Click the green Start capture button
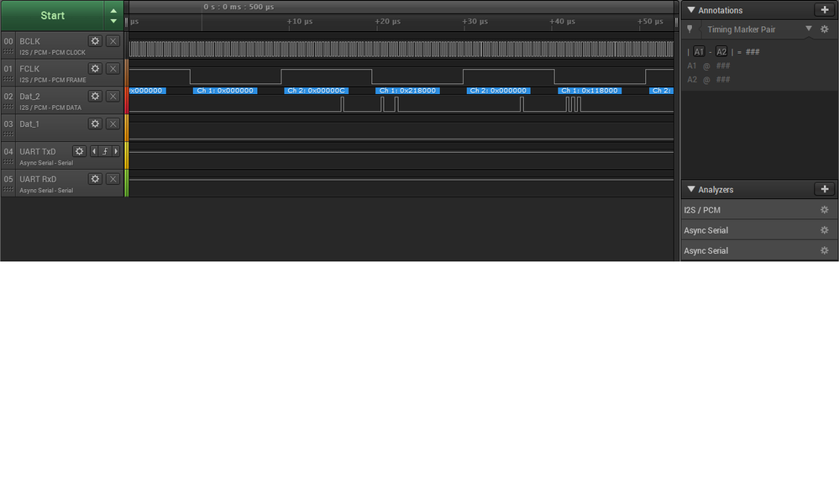The width and height of the screenshot is (839, 504). (52, 15)
